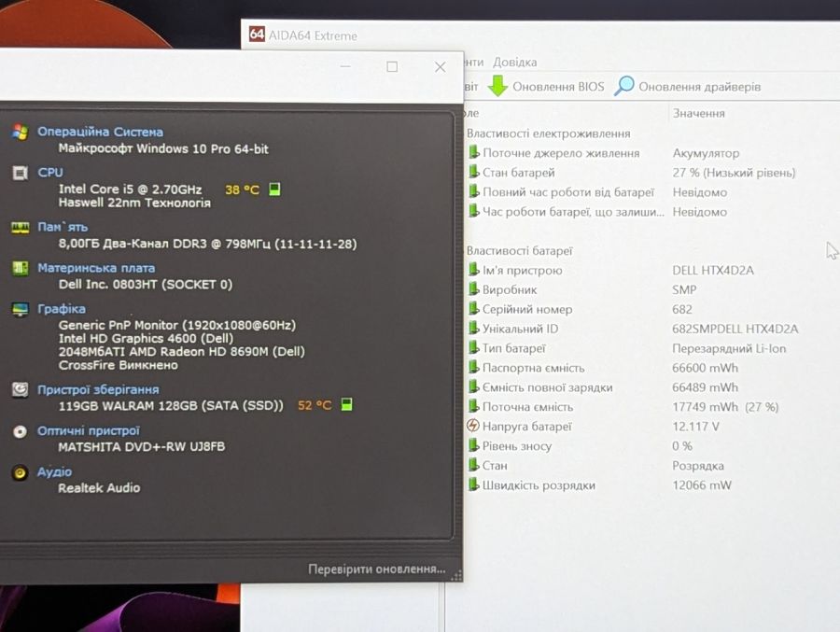Click the Windows logo icon by Операційна Система
The image size is (840, 632).
click(x=21, y=132)
